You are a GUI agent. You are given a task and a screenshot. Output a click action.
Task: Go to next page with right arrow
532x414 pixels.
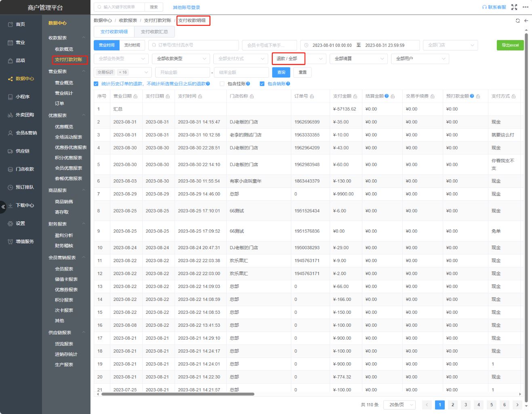517,405
